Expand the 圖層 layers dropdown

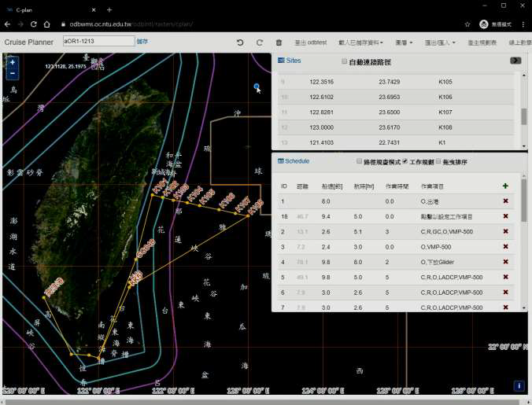[x=405, y=42]
